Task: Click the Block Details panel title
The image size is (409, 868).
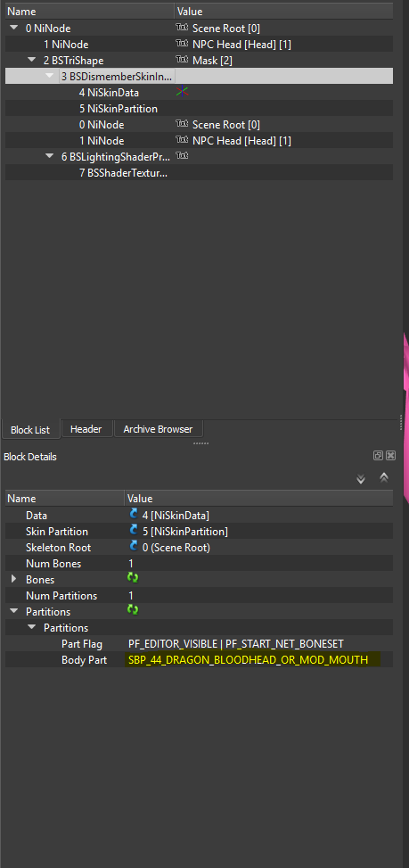Action: point(29,457)
